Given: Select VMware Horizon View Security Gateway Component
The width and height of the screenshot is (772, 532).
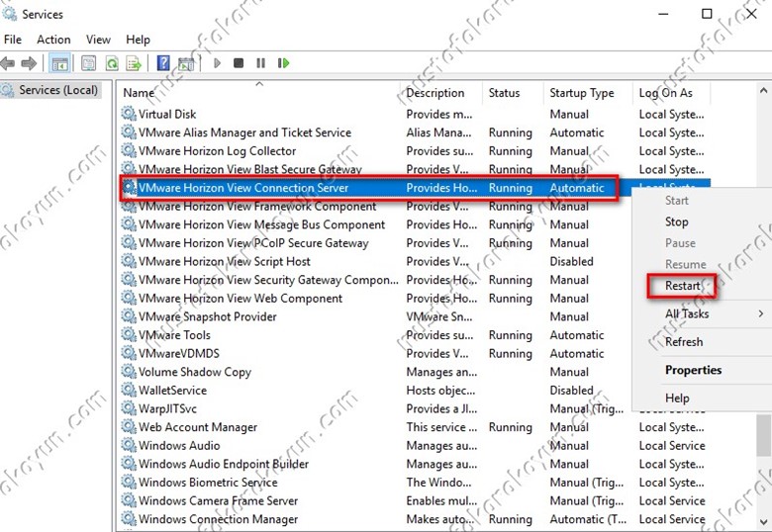Looking at the screenshot, I should tap(268, 280).
